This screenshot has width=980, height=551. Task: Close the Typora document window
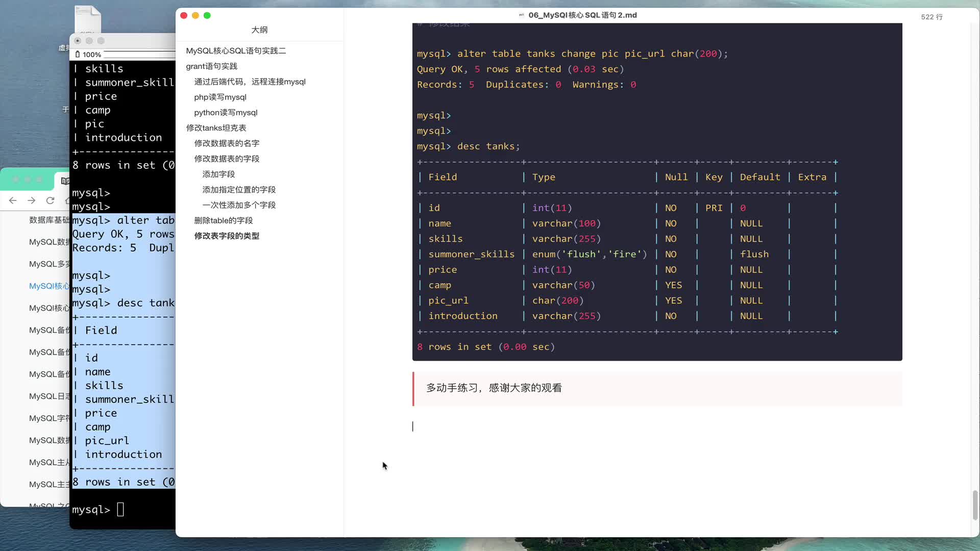[184, 15]
